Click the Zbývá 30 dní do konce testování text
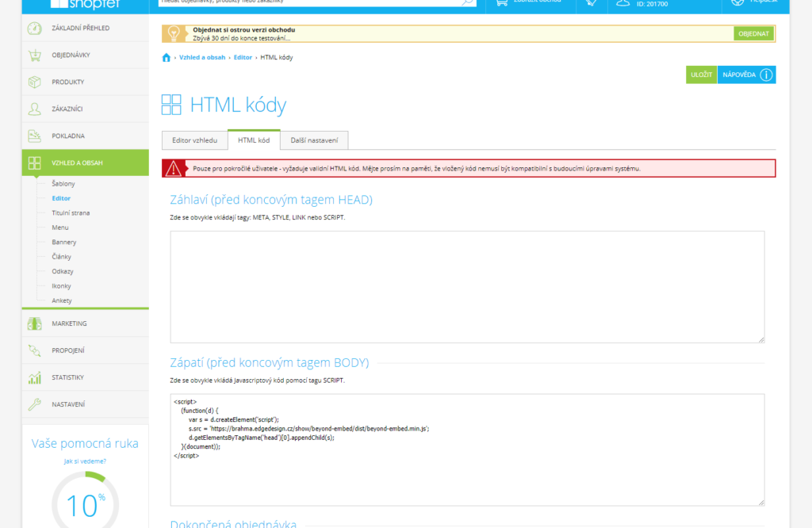The width and height of the screenshot is (812, 528). [242, 38]
